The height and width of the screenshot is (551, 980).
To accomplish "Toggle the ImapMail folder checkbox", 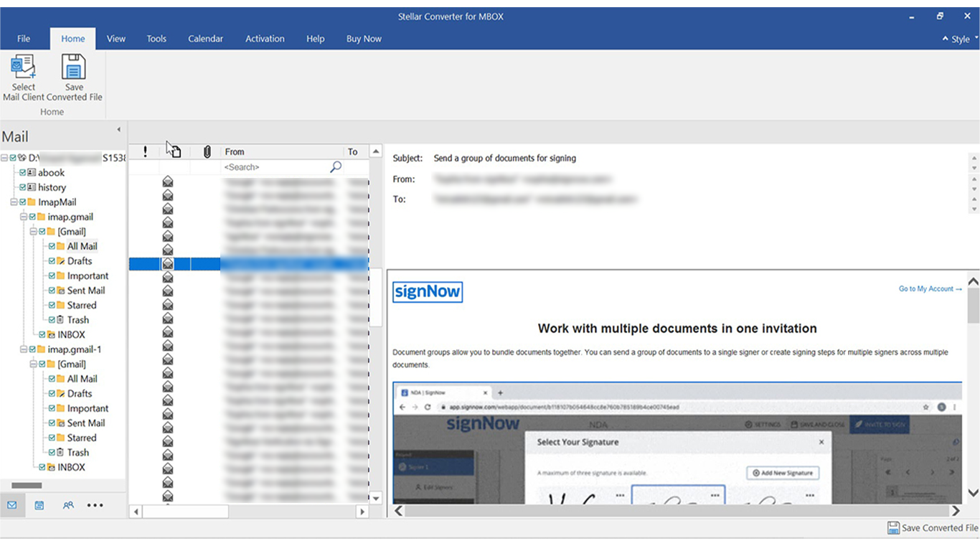I will [x=23, y=202].
